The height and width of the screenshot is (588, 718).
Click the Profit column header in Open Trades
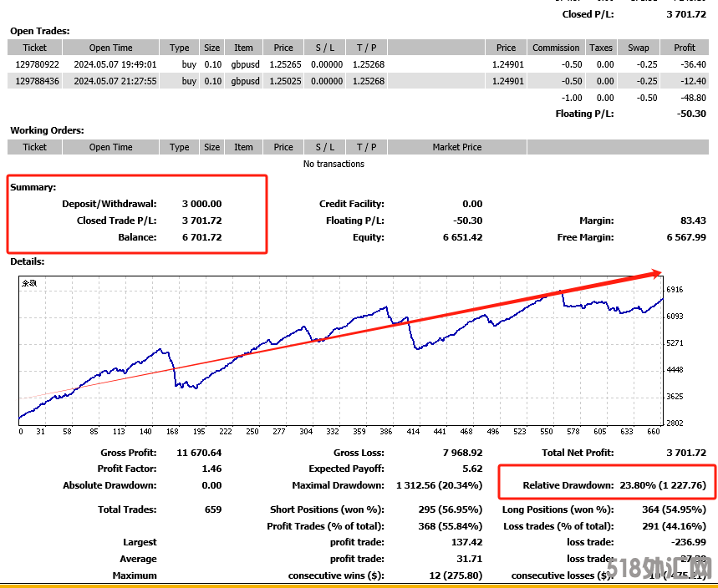(684, 48)
